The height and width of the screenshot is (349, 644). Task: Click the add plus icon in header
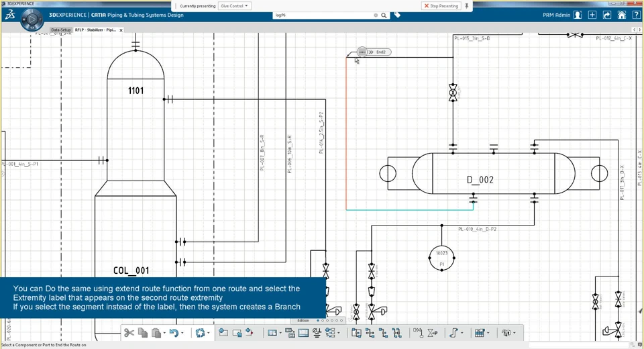pyautogui.click(x=592, y=15)
